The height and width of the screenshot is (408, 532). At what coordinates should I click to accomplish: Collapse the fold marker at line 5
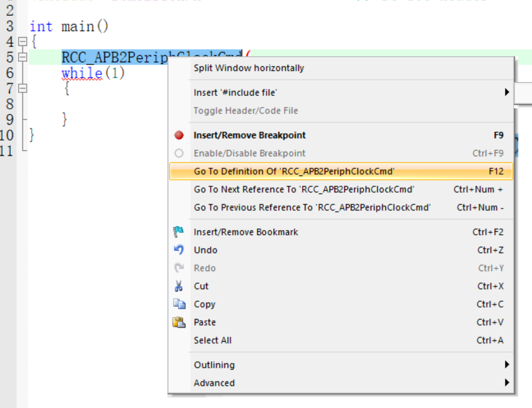[22, 57]
